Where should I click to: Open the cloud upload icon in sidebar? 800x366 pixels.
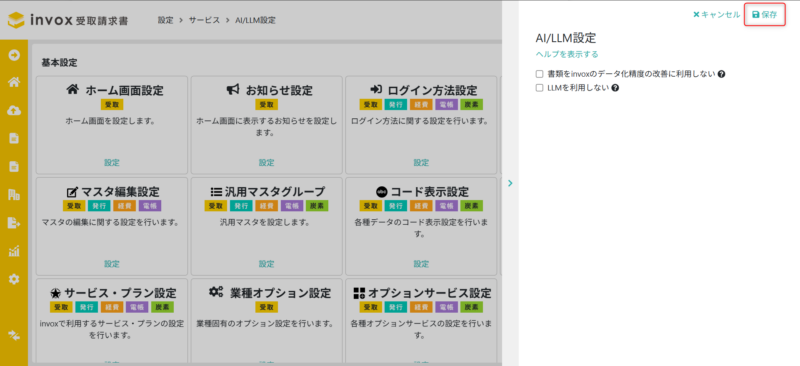14,110
